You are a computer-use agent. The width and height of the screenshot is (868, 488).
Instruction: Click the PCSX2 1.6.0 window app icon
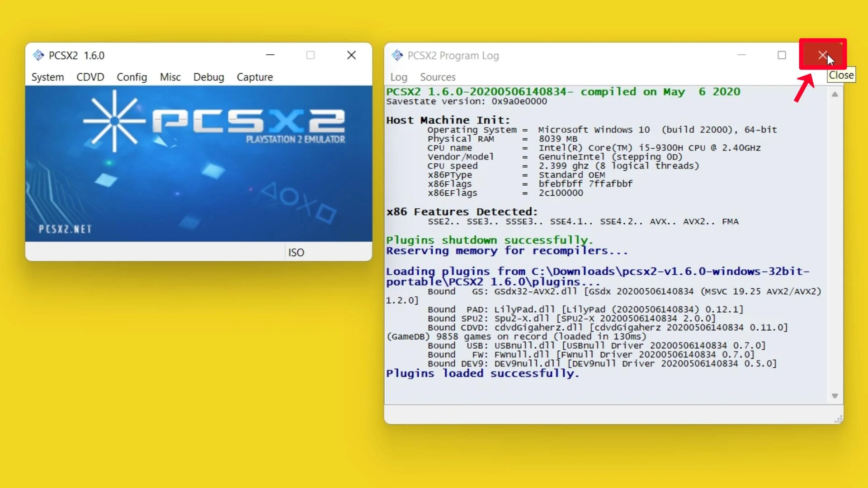38,55
